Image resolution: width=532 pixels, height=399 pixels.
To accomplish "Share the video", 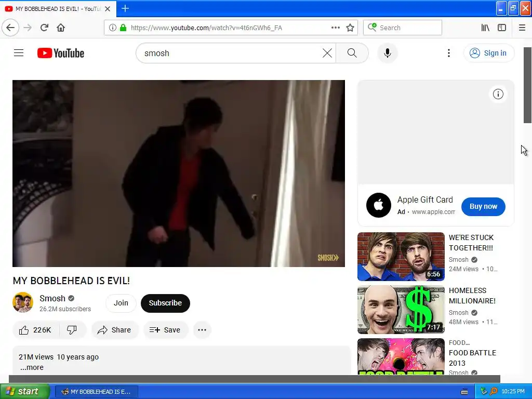I will (x=114, y=330).
